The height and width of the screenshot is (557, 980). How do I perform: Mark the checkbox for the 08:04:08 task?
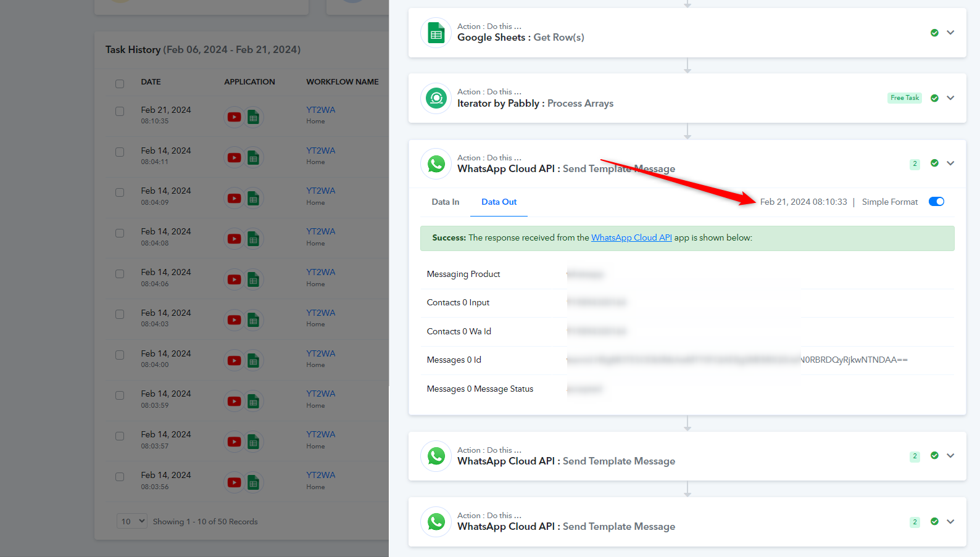[x=120, y=233]
